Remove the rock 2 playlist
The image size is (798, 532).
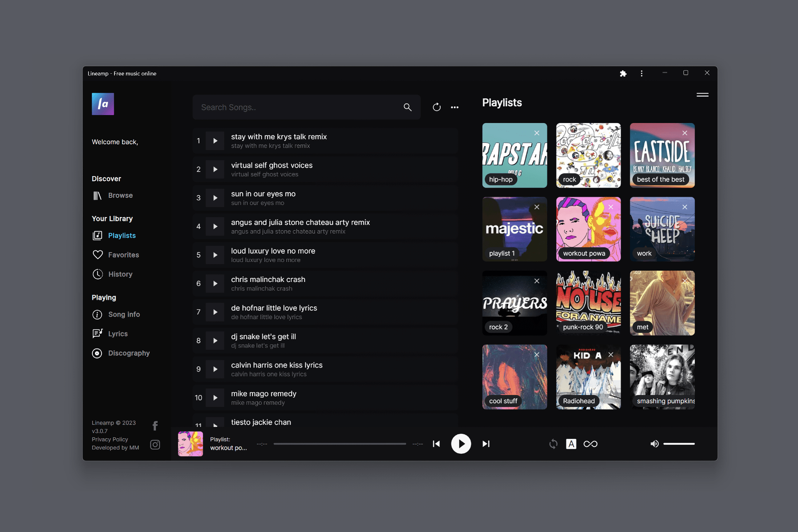coord(537,281)
